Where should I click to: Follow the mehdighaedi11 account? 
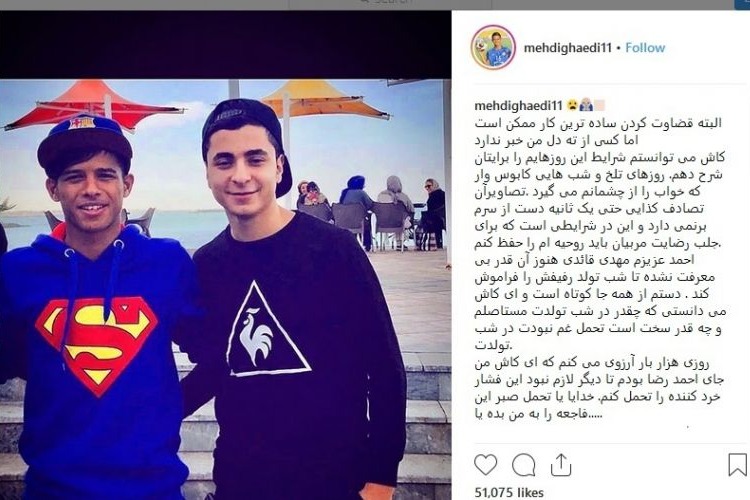tap(645, 48)
